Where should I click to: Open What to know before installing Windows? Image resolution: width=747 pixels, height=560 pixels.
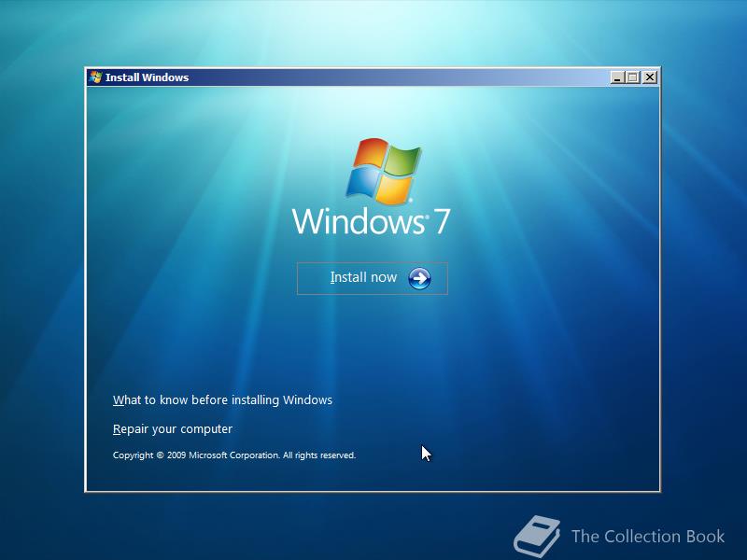pyautogui.click(x=222, y=400)
